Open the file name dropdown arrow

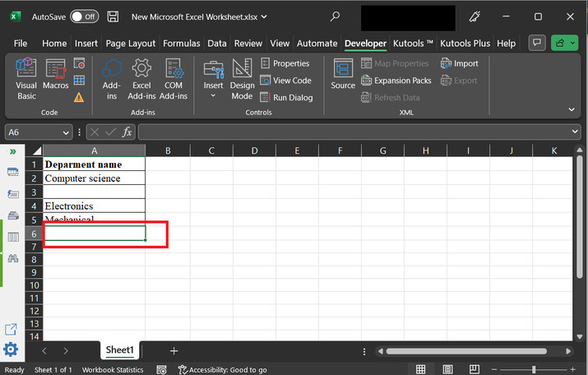[x=264, y=16]
